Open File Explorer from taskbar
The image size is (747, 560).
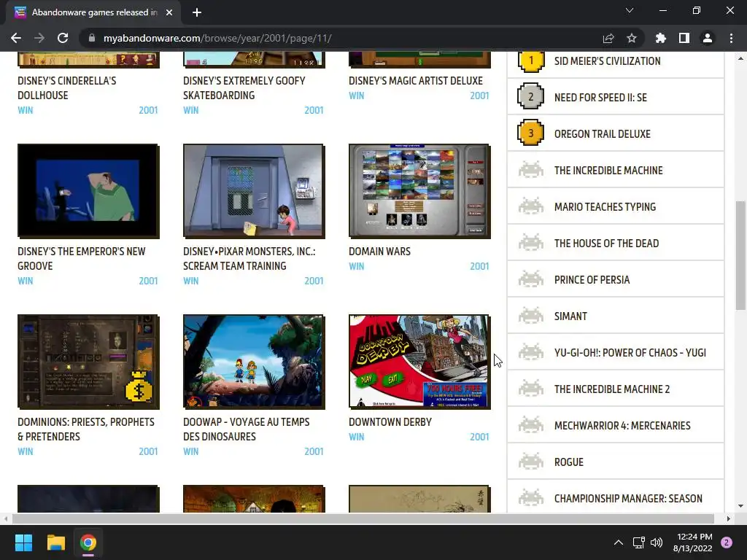tap(55, 542)
